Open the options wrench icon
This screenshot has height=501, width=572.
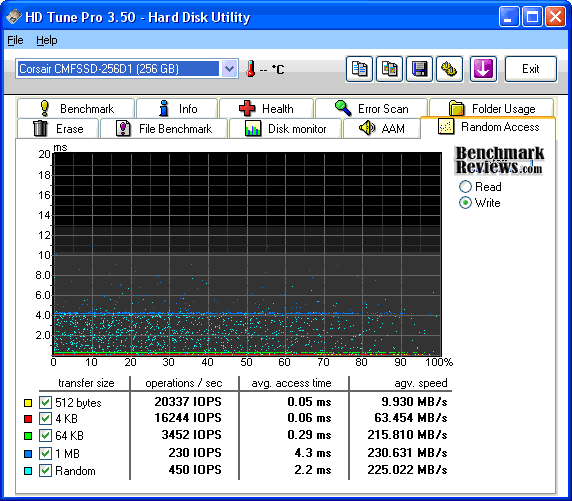click(449, 69)
